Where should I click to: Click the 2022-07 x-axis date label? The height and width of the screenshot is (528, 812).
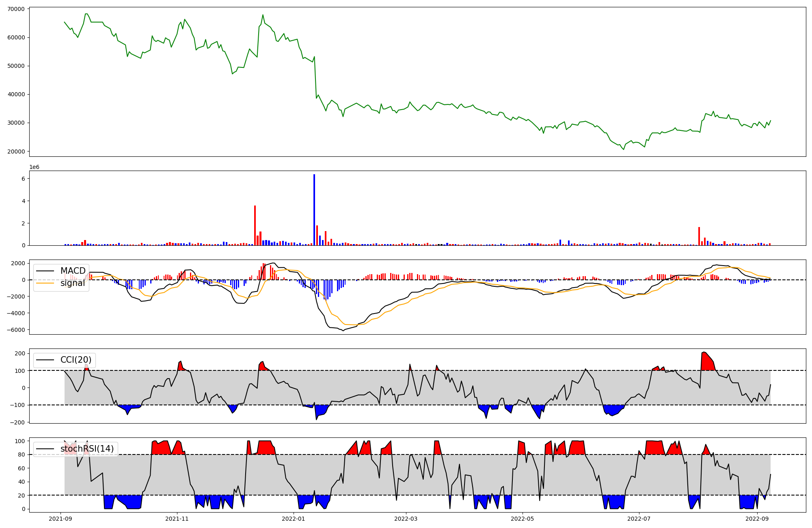(639, 519)
